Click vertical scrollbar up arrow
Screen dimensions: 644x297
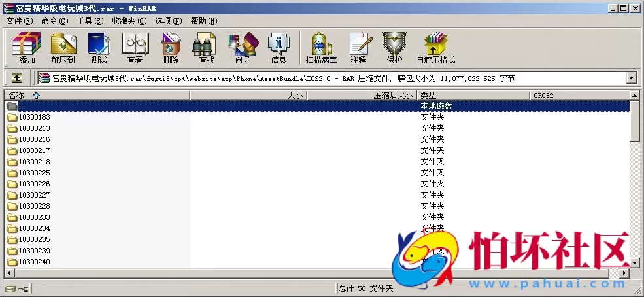pos(635,96)
